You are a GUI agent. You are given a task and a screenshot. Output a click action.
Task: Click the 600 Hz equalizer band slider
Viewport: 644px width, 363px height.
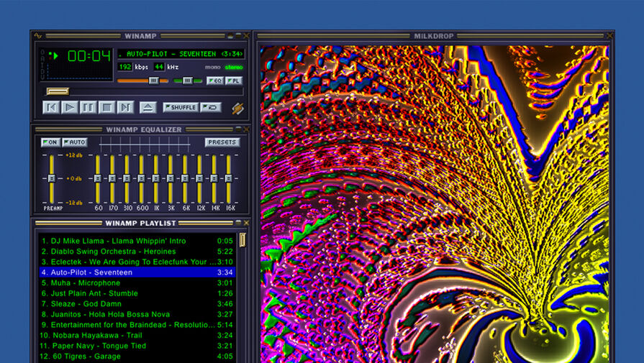141,179
